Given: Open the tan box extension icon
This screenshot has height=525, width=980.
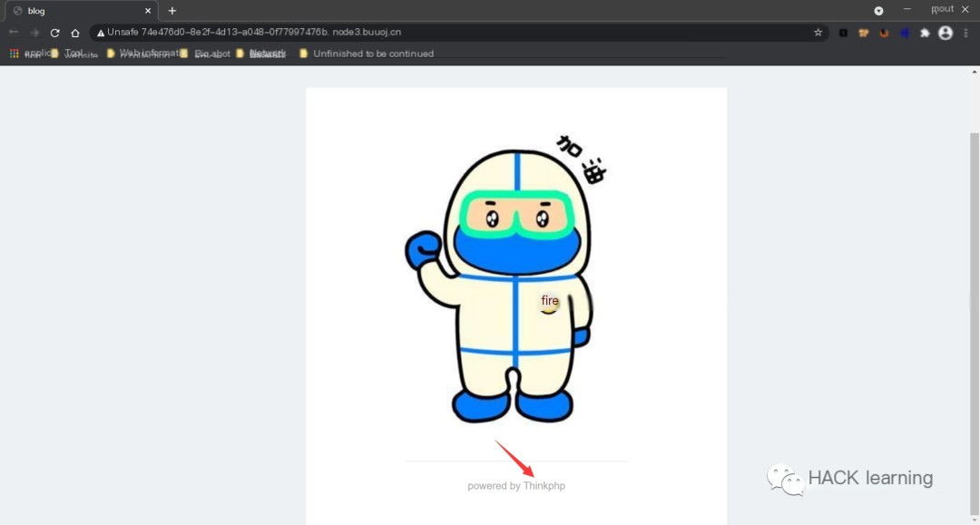Looking at the screenshot, I should (863, 33).
